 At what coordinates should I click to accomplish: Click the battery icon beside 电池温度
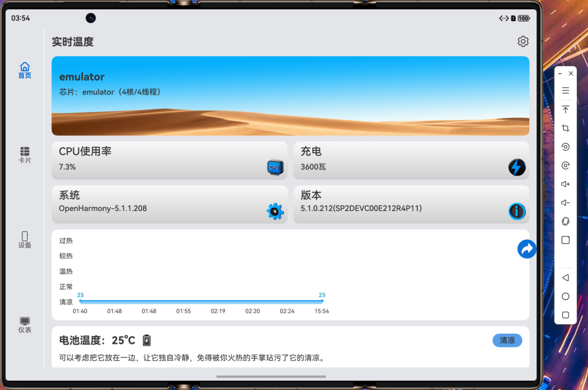pos(146,340)
